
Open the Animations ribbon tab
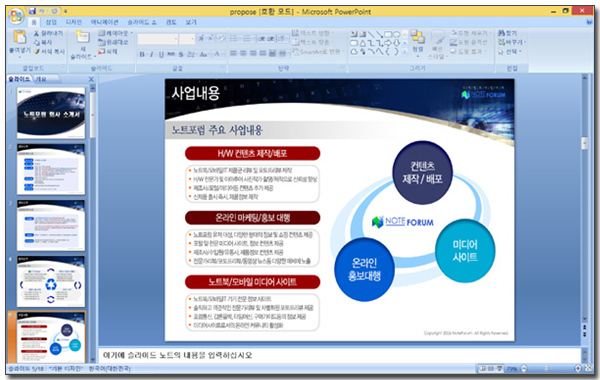pos(104,22)
